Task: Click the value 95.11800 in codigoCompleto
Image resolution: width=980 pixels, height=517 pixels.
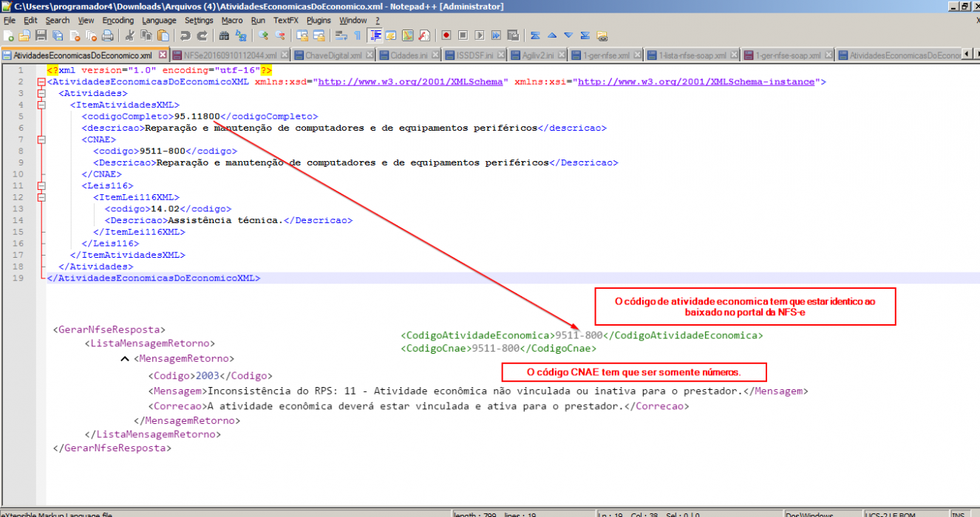Action: pos(197,117)
